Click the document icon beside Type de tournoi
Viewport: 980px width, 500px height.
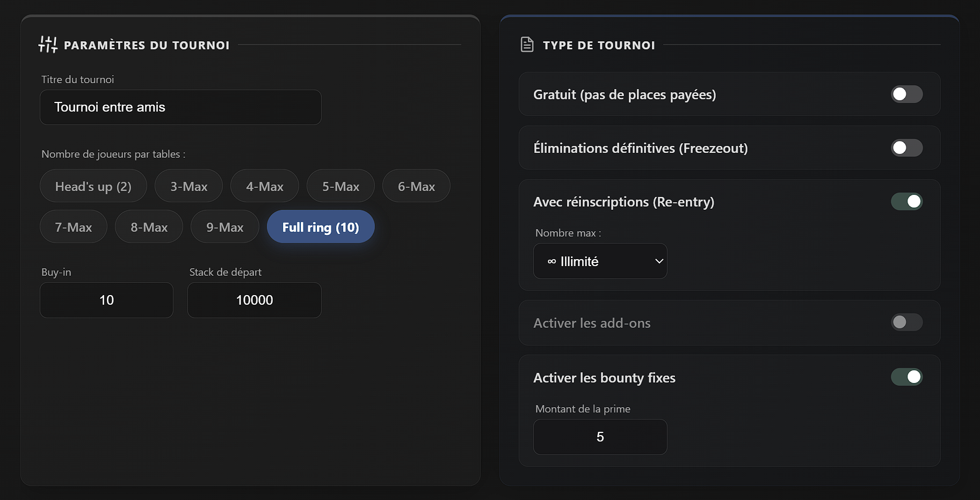[x=527, y=45]
